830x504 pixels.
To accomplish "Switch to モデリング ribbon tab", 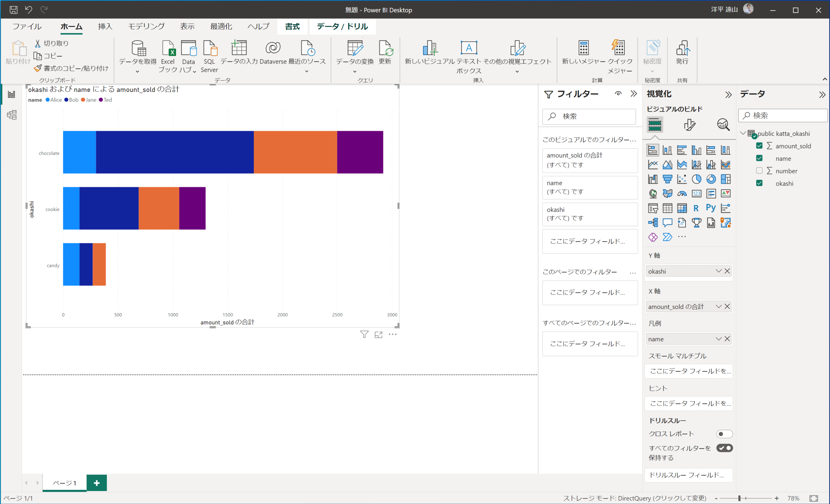I will pyautogui.click(x=146, y=26).
